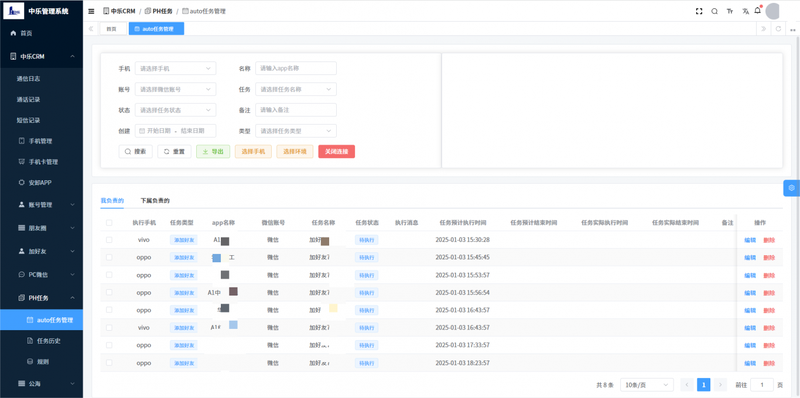This screenshot has height=398, width=800.
Task: Check the row with time 2025-01-03 15:30:28
Action: pyautogui.click(x=109, y=240)
